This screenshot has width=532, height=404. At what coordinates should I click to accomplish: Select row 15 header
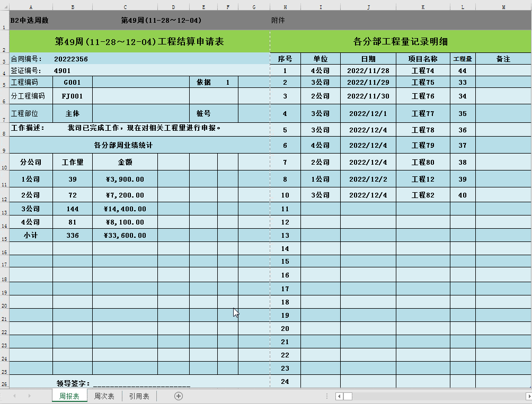point(4,235)
